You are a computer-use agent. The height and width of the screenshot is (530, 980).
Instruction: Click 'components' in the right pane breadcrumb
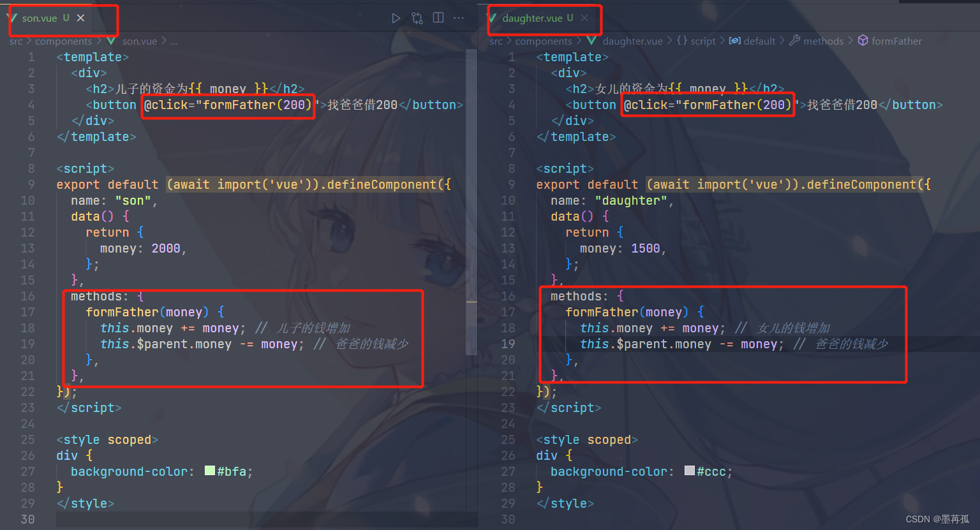pyautogui.click(x=544, y=41)
